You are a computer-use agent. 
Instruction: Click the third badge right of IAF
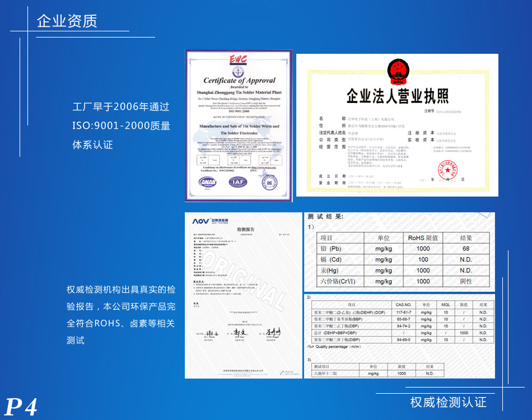(269, 181)
